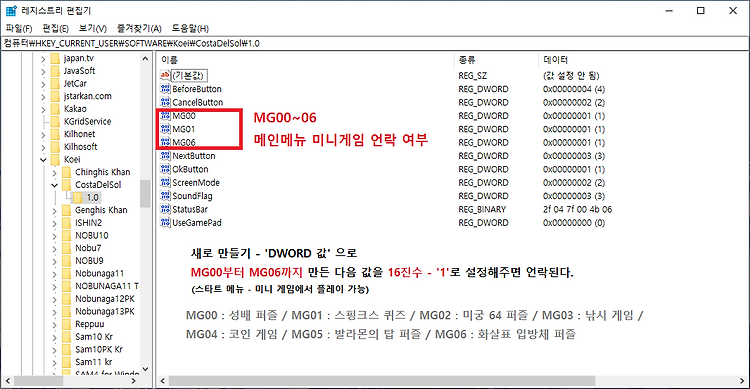Viewport: 750px width, 389px height.
Task: Select the NOBUNAGA11 T key
Action: tap(107, 286)
